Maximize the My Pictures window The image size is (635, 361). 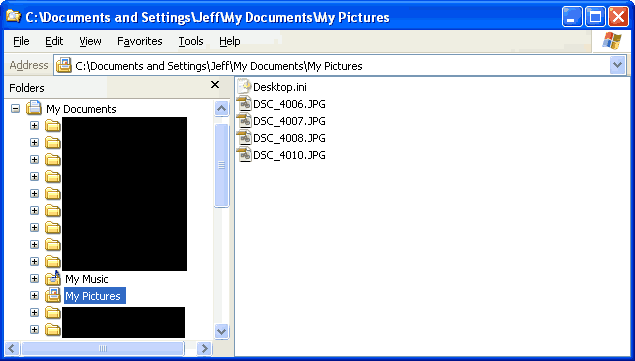[595, 17]
